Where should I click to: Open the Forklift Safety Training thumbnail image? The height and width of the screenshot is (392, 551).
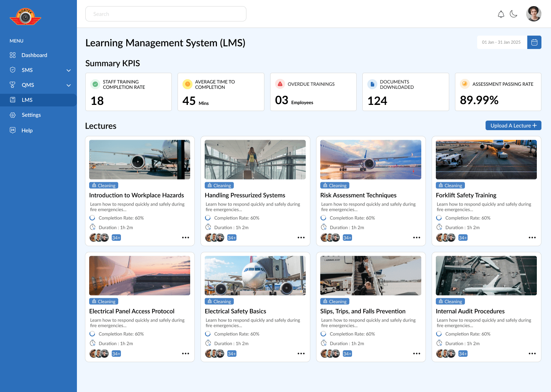pos(486,160)
